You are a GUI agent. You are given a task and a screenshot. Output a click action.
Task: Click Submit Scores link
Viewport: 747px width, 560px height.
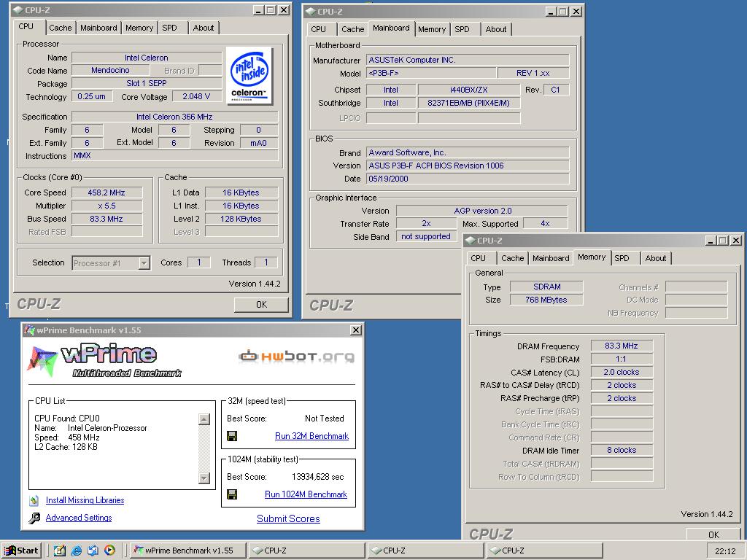(288, 518)
